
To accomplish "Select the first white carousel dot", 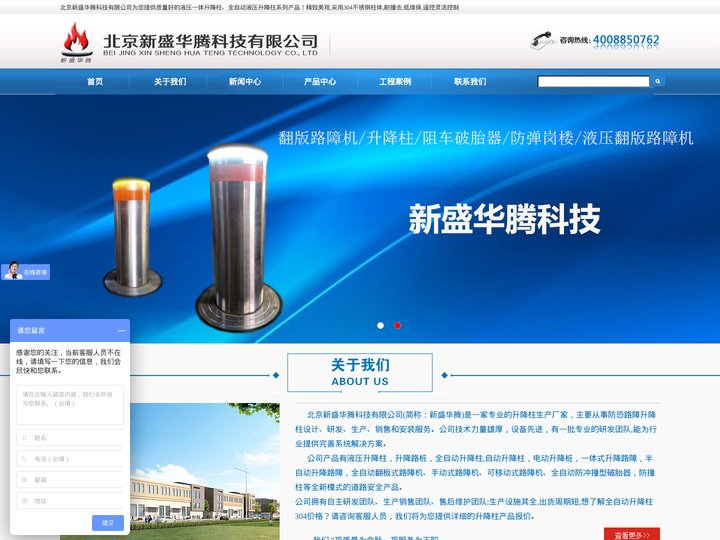I will 380,326.
